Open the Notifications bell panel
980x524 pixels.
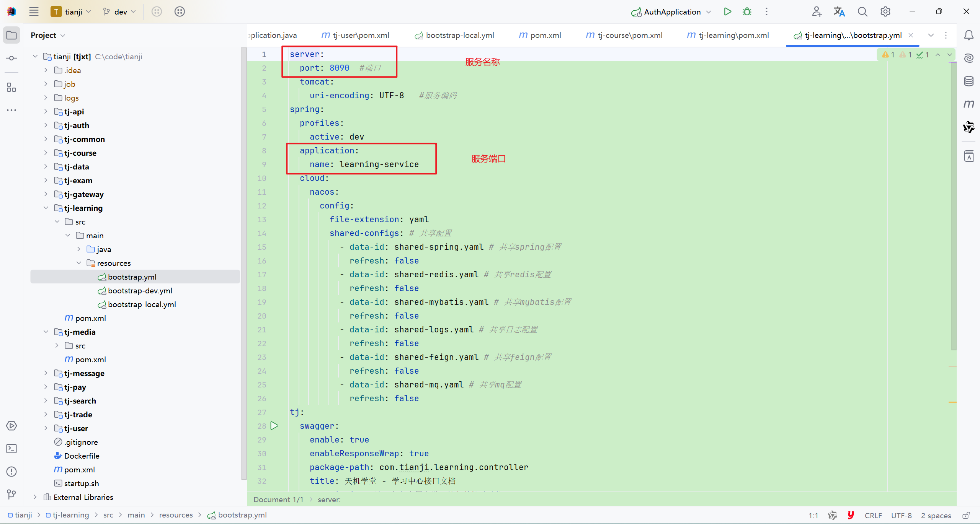969,35
